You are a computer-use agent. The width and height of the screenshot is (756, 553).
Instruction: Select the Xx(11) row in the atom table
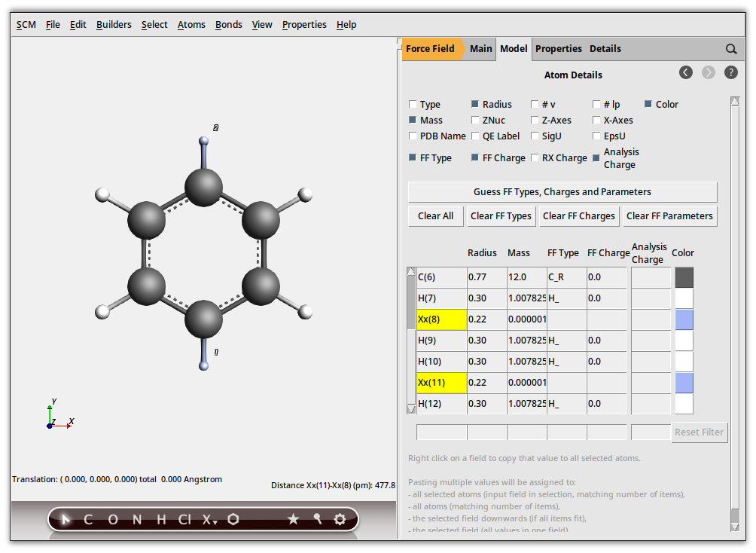440,383
